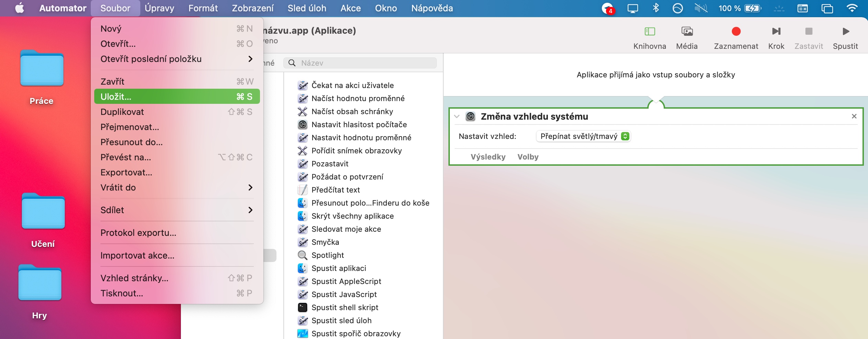Click the muted sound menu bar icon
Image resolution: width=868 pixels, height=339 pixels.
[701, 8]
